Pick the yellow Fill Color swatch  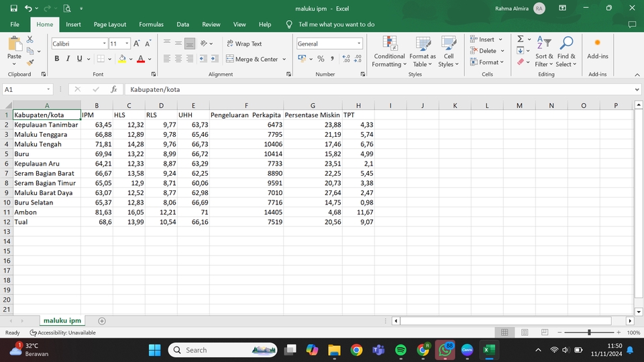pyautogui.click(x=122, y=59)
